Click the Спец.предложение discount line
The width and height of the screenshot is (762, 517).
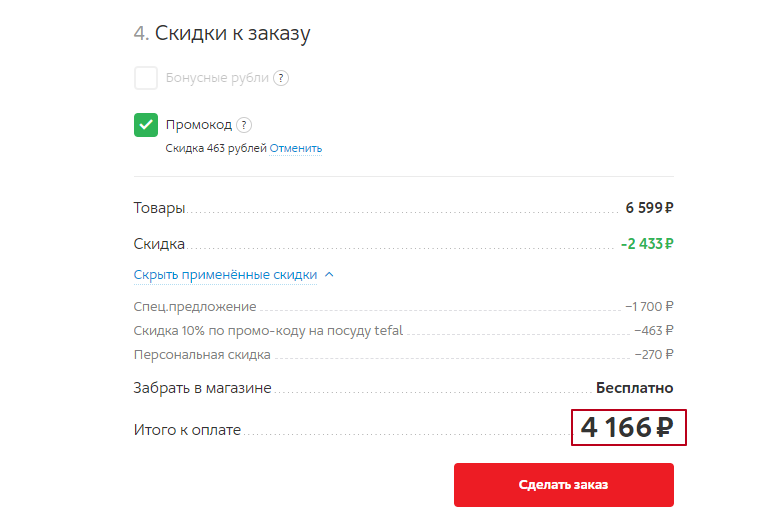pos(403,307)
